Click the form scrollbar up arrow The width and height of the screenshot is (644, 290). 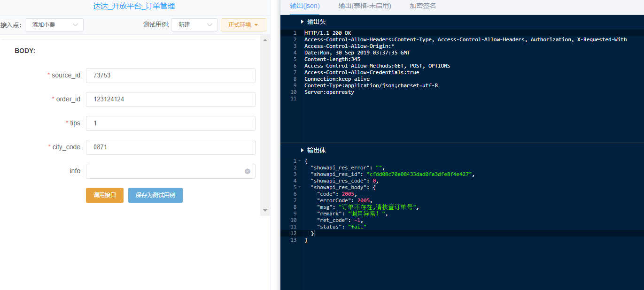pyautogui.click(x=265, y=40)
